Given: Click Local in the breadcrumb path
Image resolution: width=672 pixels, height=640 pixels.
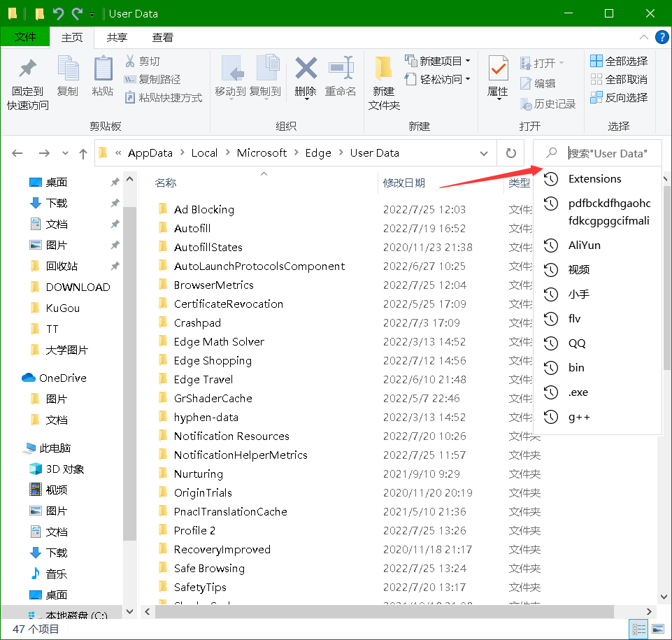Looking at the screenshot, I should pos(204,153).
